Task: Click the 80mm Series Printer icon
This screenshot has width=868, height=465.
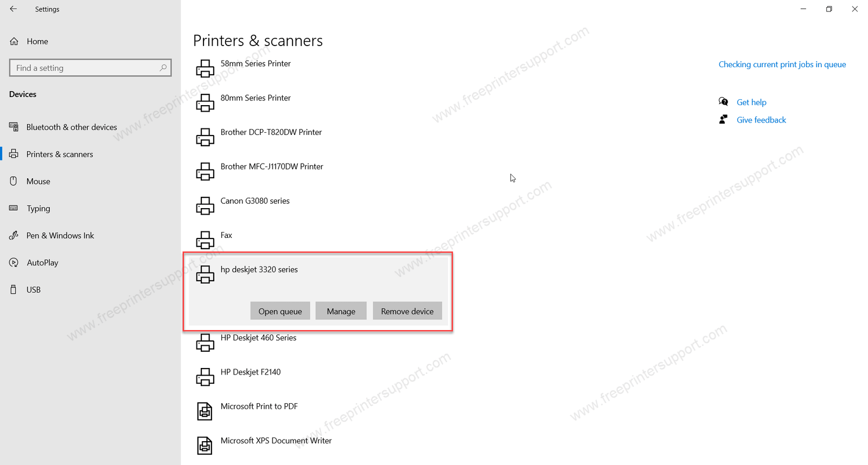Action: coord(205,102)
